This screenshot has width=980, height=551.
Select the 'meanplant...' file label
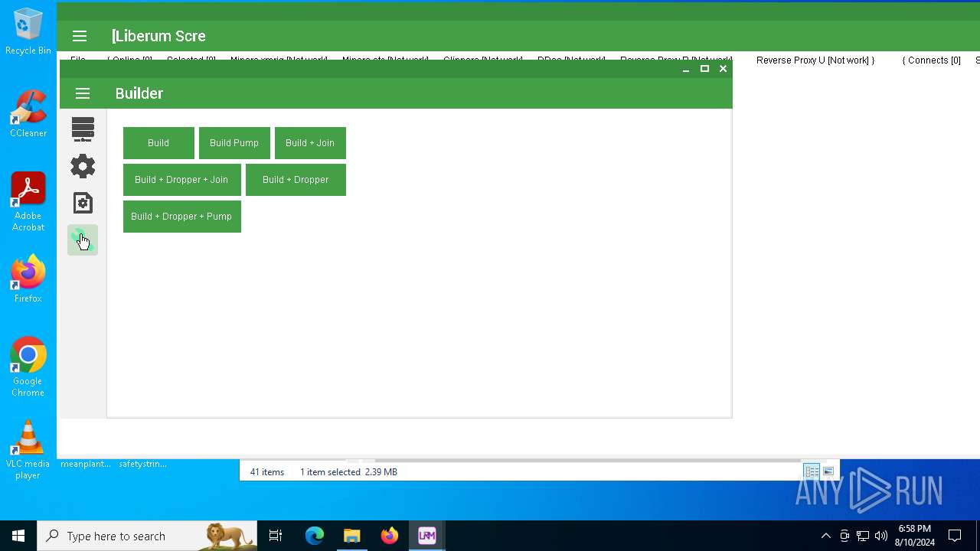(x=86, y=464)
